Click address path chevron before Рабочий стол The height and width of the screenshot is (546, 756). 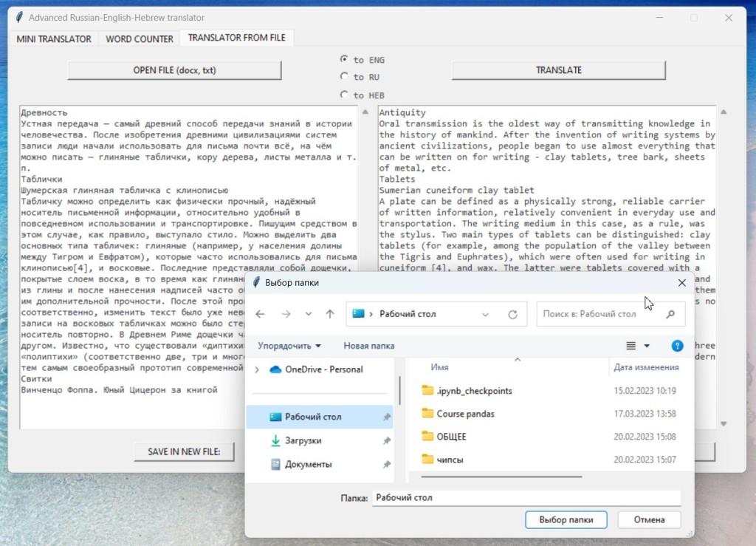(x=371, y=314)
